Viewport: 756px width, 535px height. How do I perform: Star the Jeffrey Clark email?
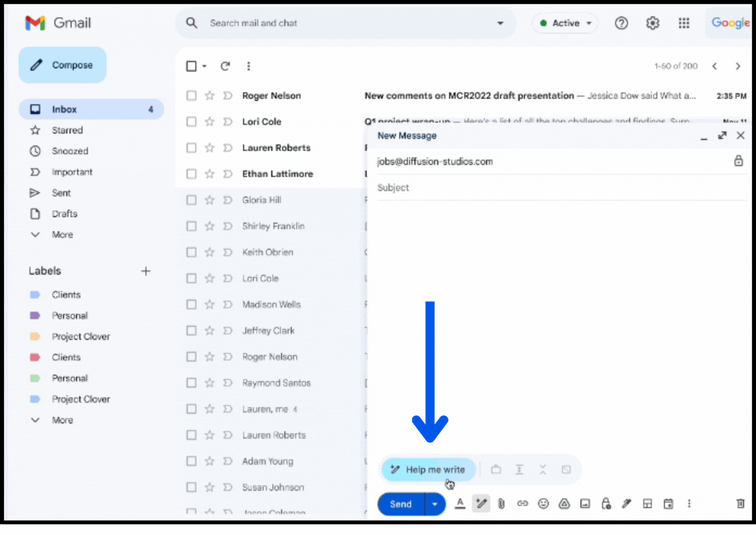[x=209, y=330]
